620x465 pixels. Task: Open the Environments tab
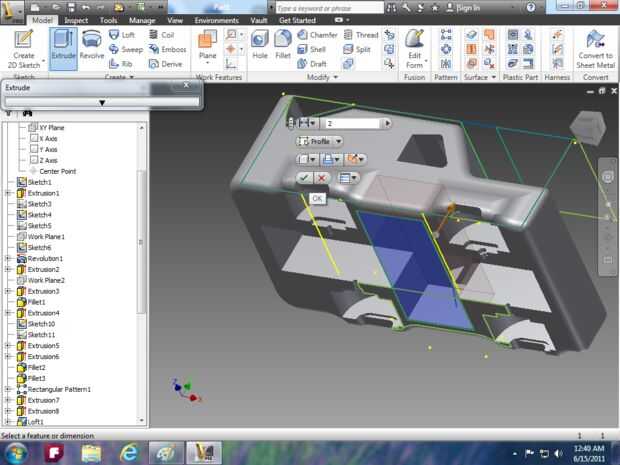217,20
